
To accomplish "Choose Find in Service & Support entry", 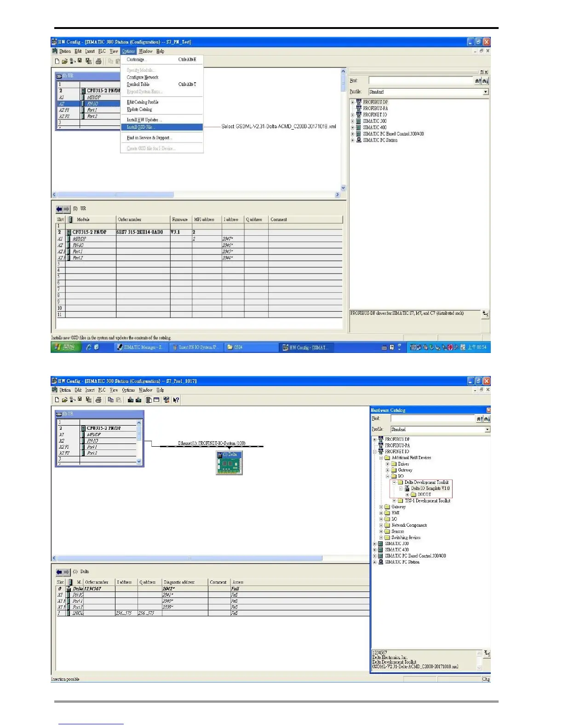I will (162, 138).
